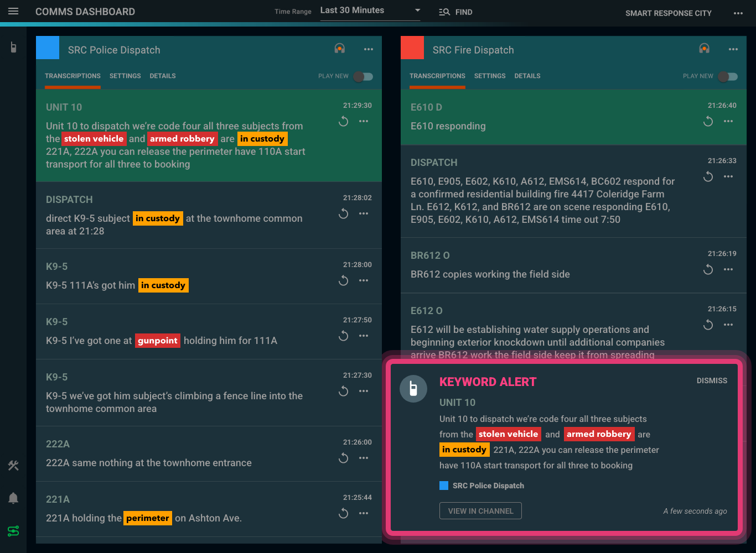756x553 pixels.
Task: Click the FIND search icon
Action: click(x=444, y=12)
